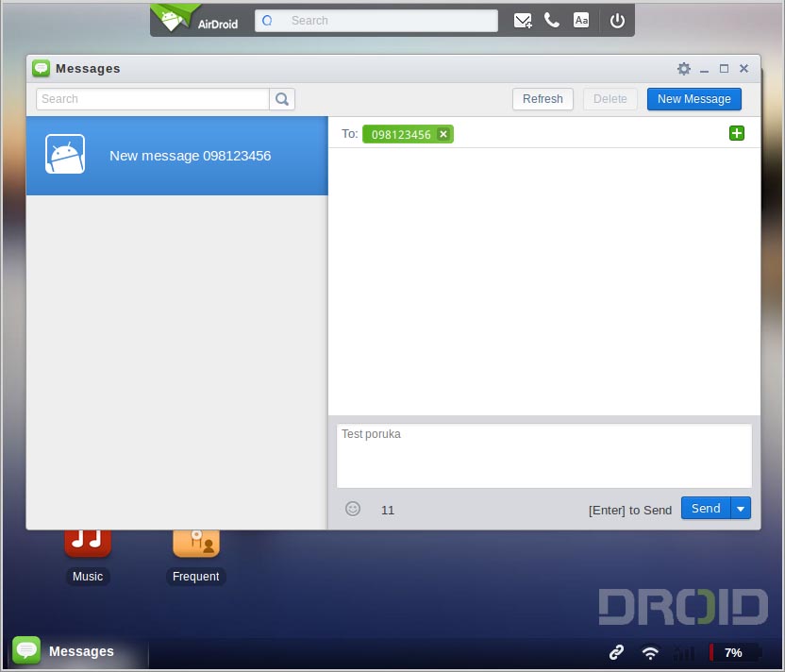Image resolution: width=785 pixels, height=672 pixels.
Task: Remove recipient 098123456 using the x
Action: [443, 134]
